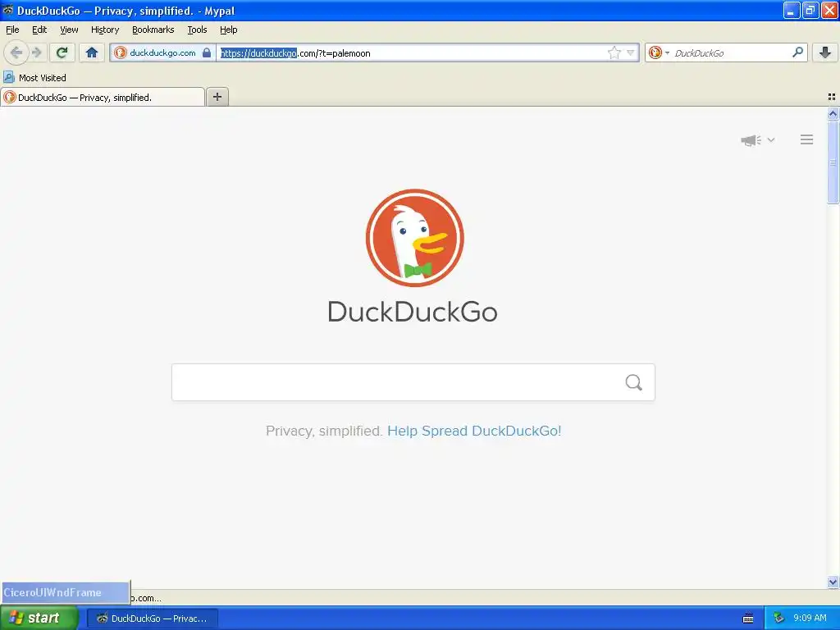Open the History menu

[105, 30]
